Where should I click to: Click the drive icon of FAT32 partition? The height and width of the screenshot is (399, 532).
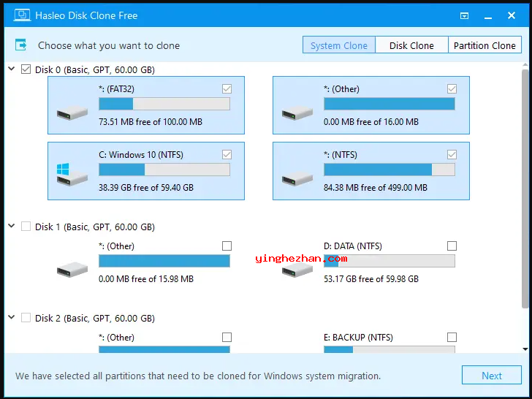[x=72, y=113]
